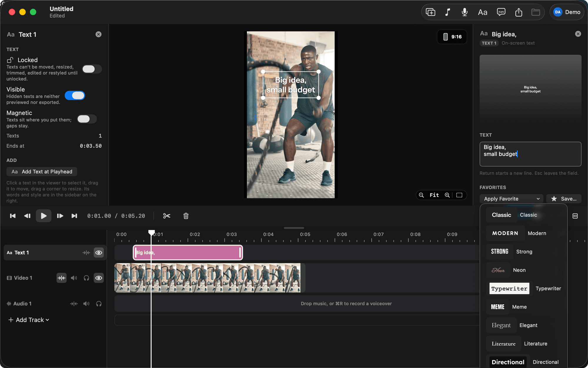Open the projects folder icon
The height and width of the screenshot is (368, 588).
click(x=536, y=12)
